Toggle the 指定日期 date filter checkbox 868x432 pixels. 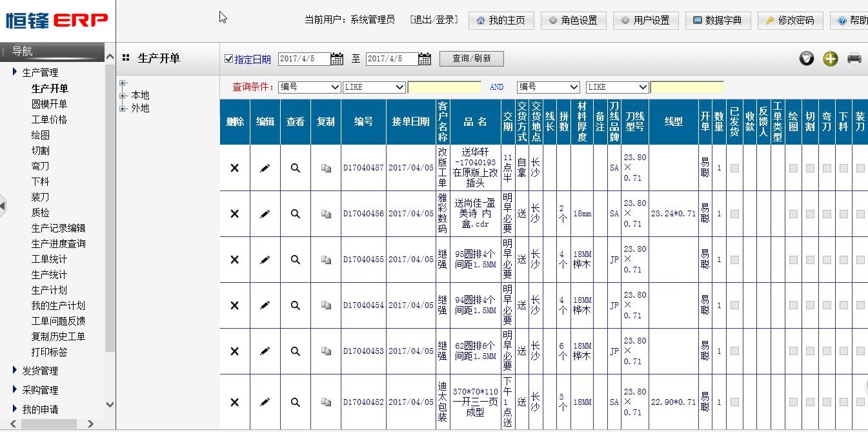tap(228, 58)
